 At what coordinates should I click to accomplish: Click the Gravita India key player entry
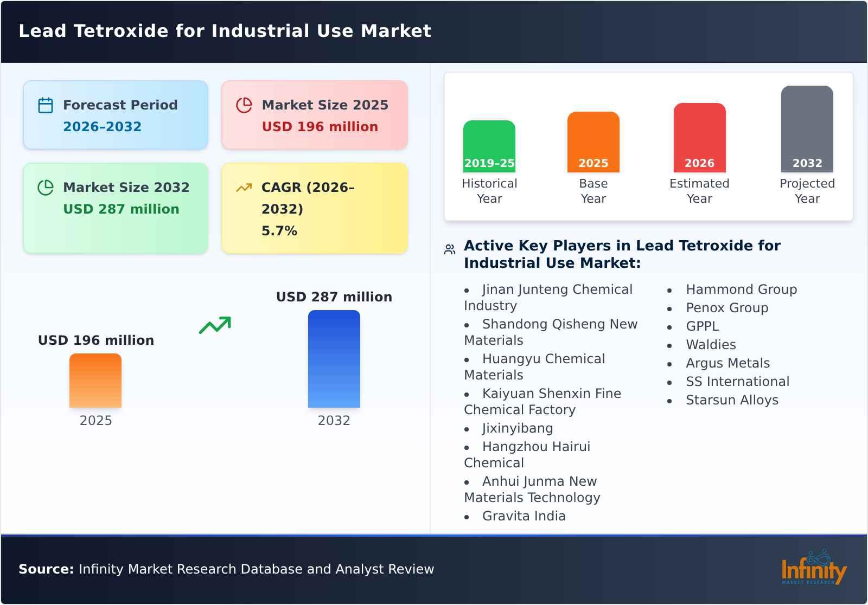[x=524, y=516]
